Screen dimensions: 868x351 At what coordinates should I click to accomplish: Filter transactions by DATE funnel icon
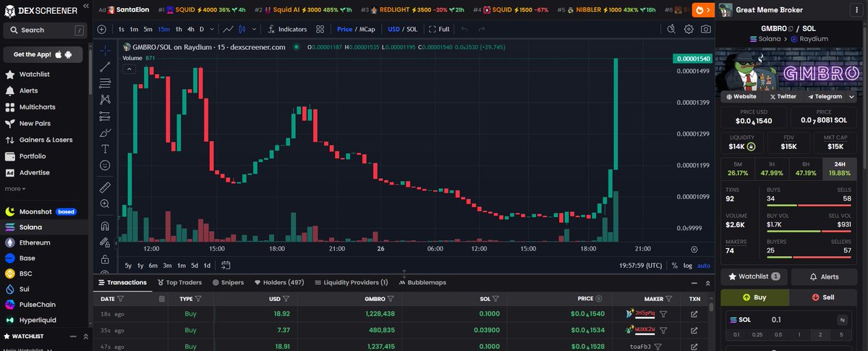click(121, 298)
